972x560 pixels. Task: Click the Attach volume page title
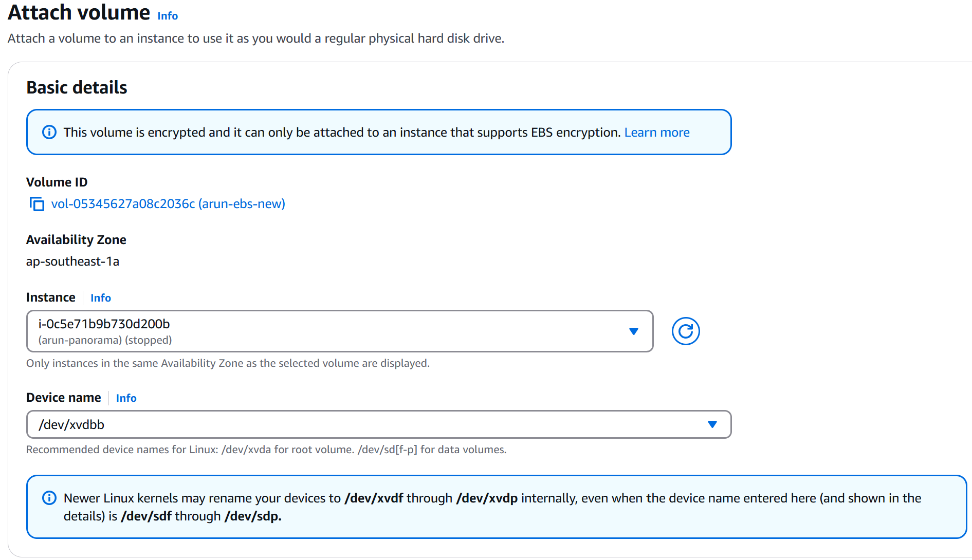(79, 13)
